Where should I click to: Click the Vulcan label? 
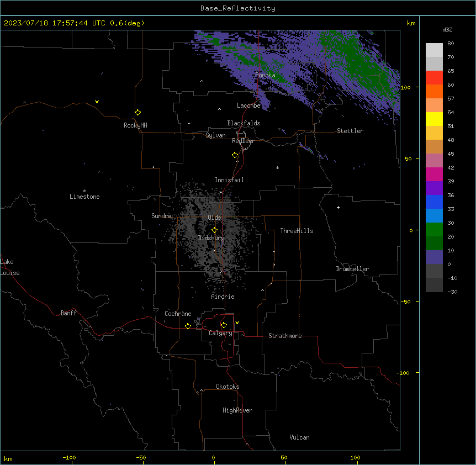[x=300, y=437]
